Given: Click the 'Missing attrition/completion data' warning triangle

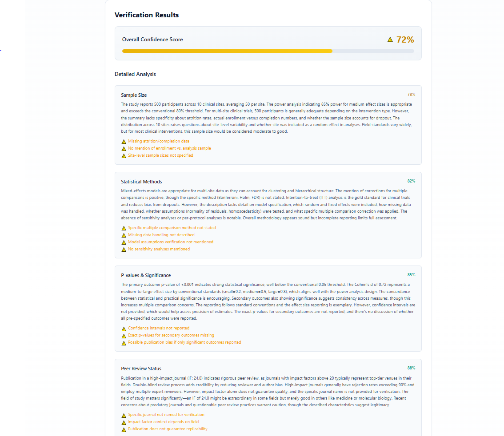Looking at the screenshot, I should click(x=124, y=141).
